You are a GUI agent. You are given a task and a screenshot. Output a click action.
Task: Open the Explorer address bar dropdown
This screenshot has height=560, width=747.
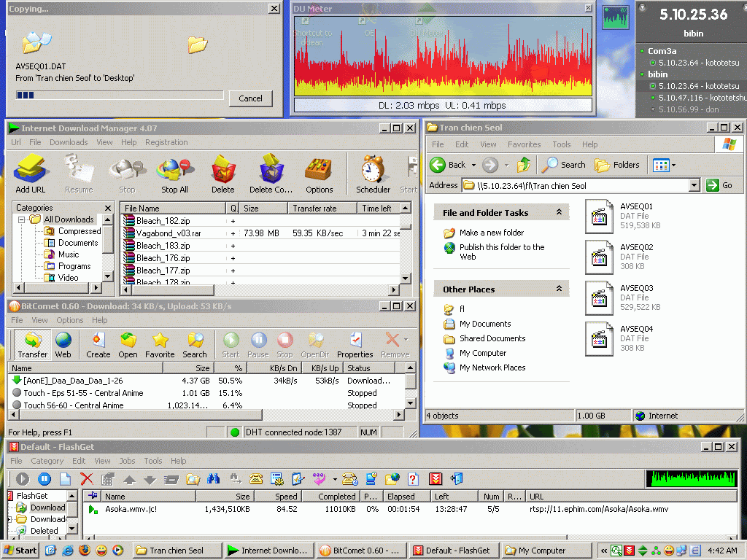pos(694,186)
